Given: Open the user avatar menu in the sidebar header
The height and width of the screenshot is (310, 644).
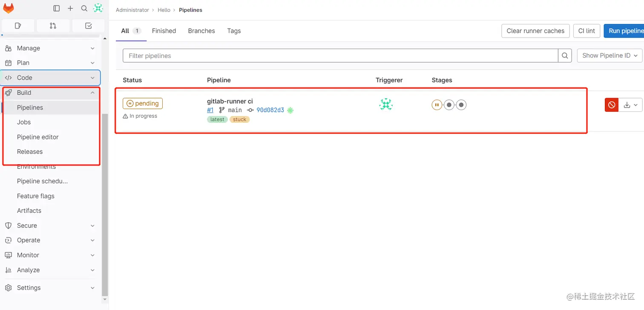Looking at the screenshot, I should (98, 8).
